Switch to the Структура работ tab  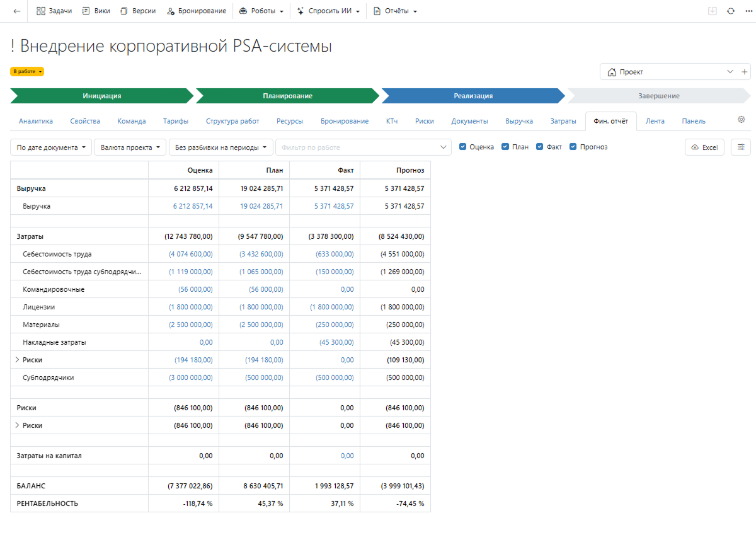(232, 121)
